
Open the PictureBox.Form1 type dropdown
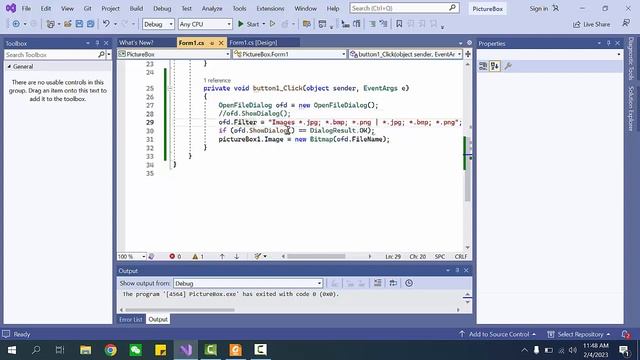289,54
